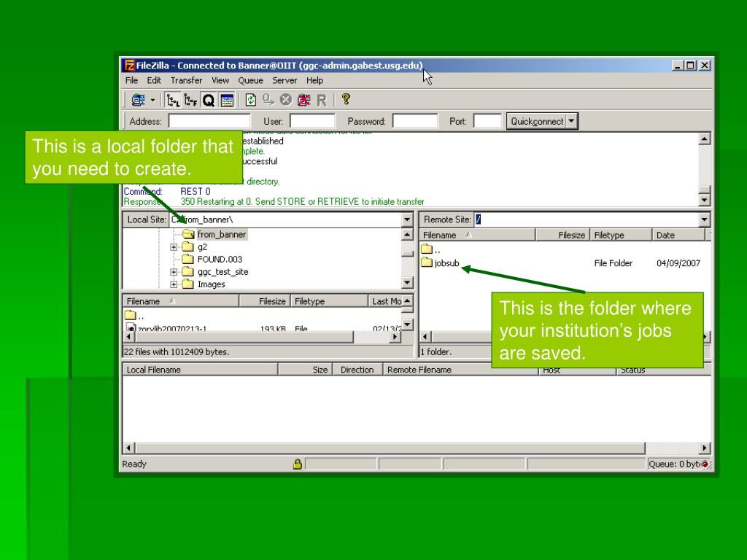The image size is (747, 560).
Task: Toggle the remote directory tree view
Action: coord(190,100)
